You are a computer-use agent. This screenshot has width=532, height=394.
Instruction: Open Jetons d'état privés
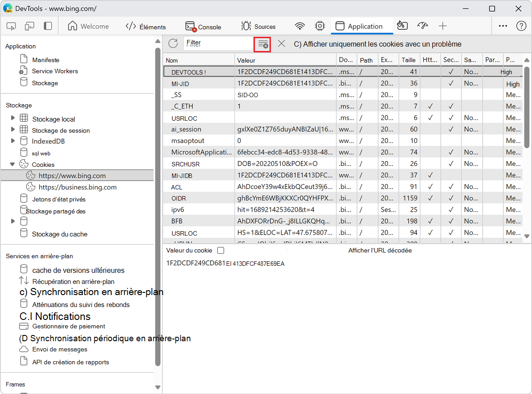(53, 199)
